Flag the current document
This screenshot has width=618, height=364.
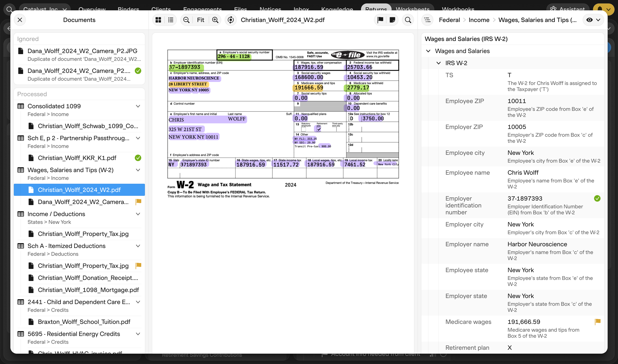click(380, 20)
